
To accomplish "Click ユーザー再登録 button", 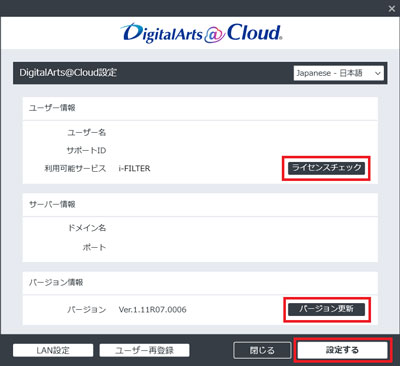I will pyautogui.click(x=144, y=350).
